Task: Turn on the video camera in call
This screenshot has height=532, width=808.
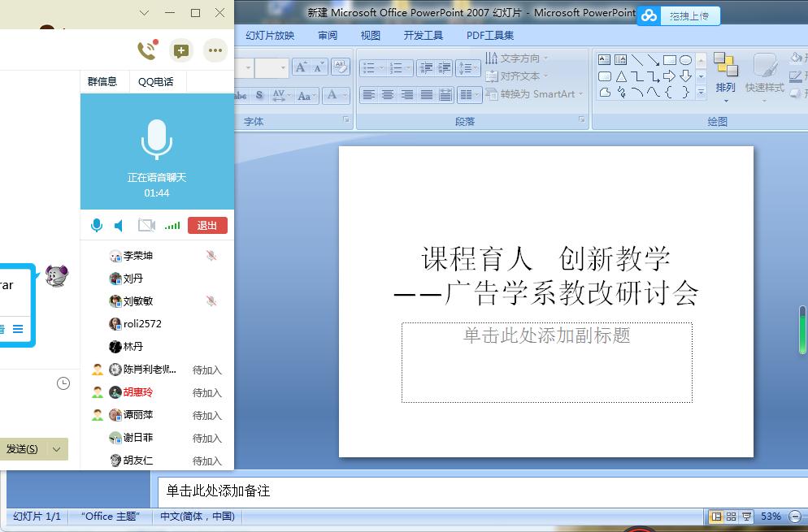Action: point(146,225)
